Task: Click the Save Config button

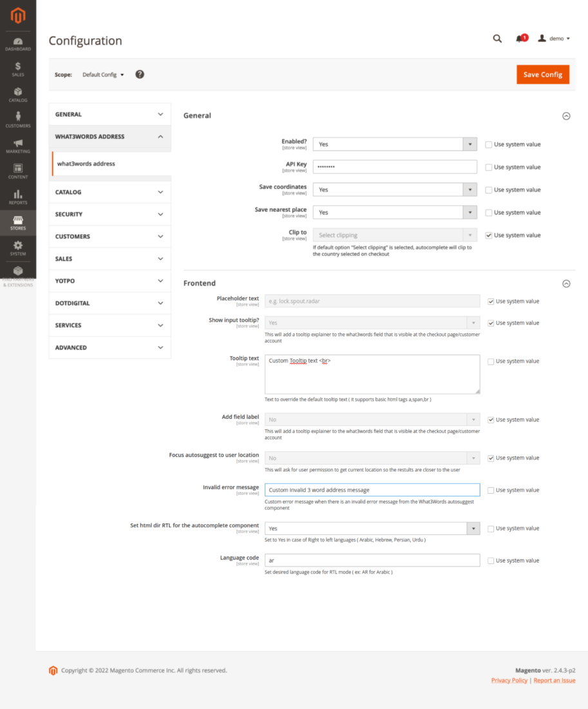Action: click(x=543, y=75)
